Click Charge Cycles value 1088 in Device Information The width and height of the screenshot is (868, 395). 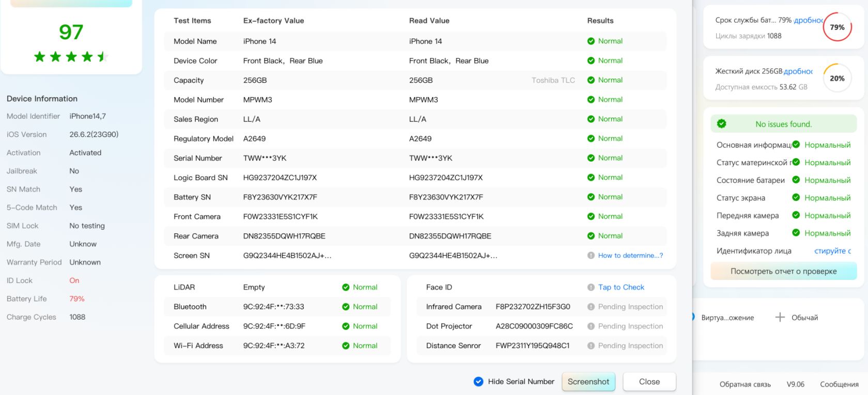click(78, 317)
